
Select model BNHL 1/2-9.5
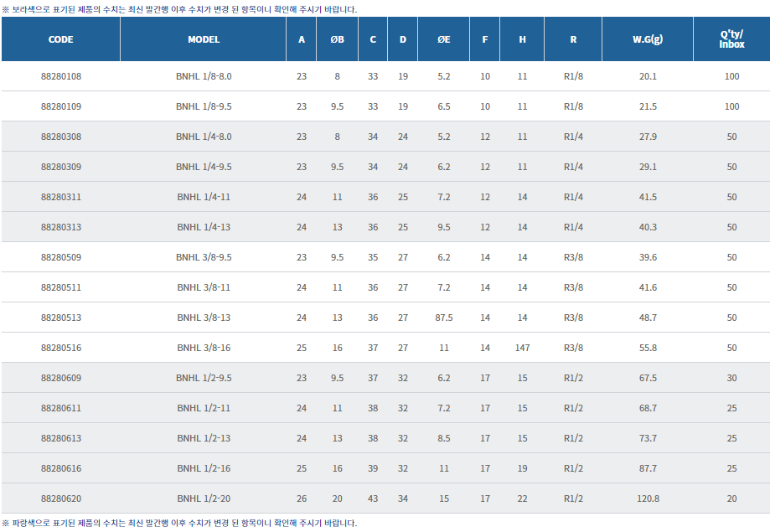(204, 378)
